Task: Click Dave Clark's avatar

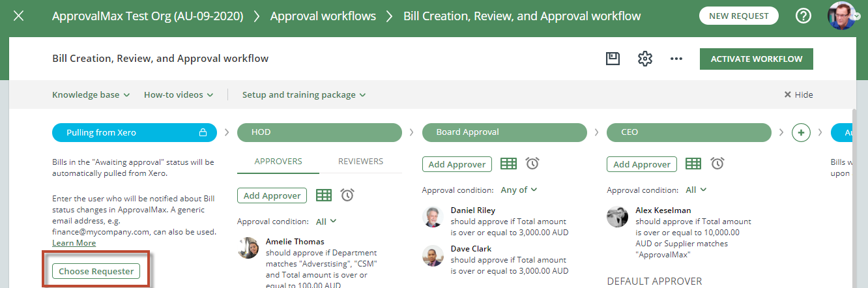Action: point(433,255)
